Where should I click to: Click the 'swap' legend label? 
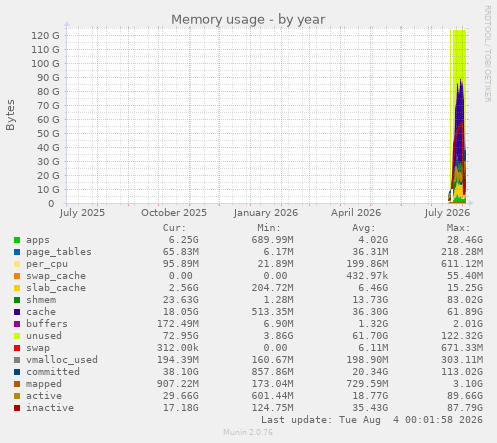click(x=38, y=348)
